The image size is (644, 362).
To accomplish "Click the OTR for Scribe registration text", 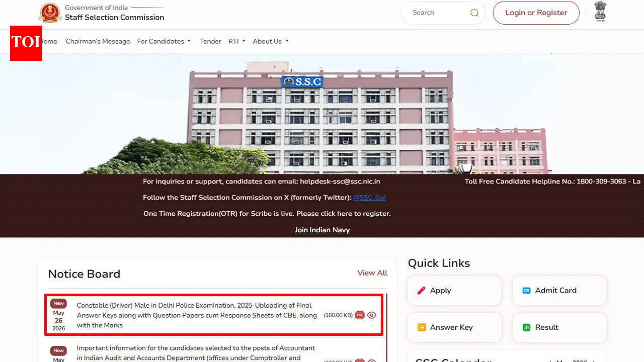I will pos(267,214).
